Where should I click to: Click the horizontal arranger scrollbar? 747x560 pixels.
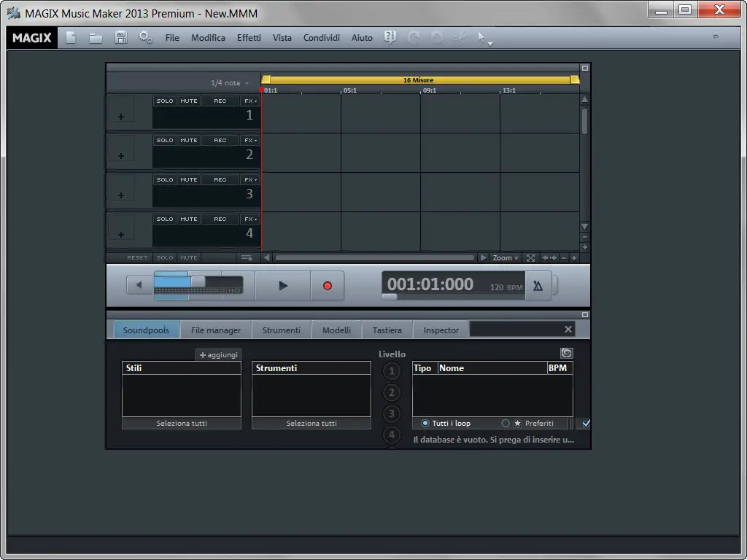[375, 257]
